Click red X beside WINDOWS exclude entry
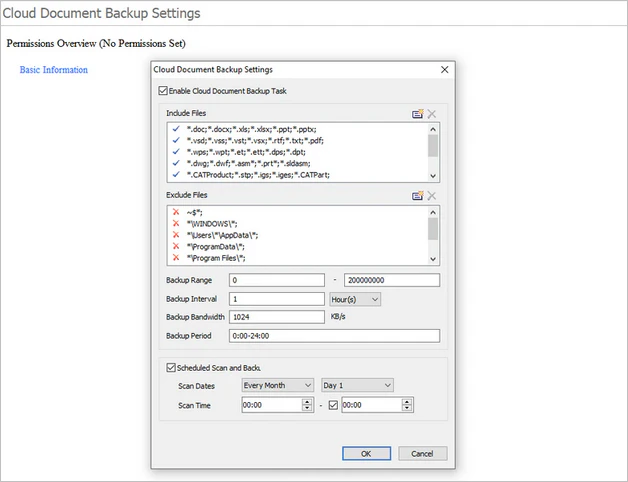628x482 pixels. 176,223
